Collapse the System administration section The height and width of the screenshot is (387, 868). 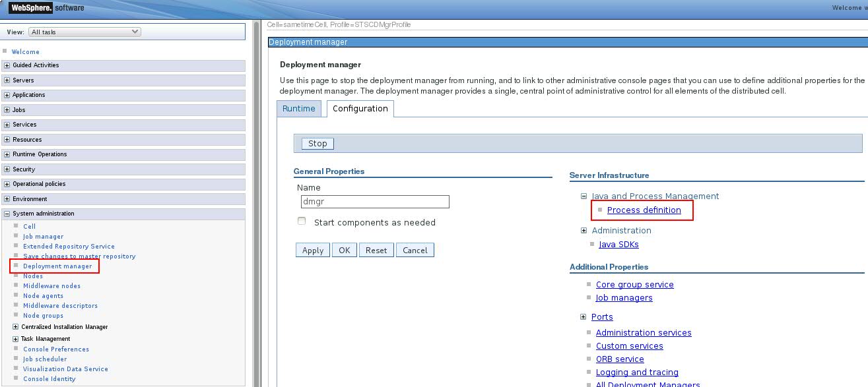tap(7, 214)
